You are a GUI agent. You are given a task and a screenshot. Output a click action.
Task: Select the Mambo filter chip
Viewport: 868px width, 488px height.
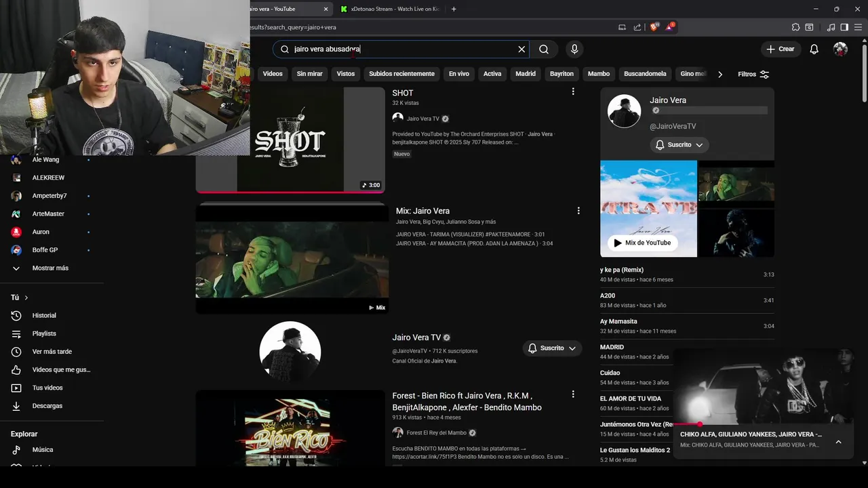[599, 74]
